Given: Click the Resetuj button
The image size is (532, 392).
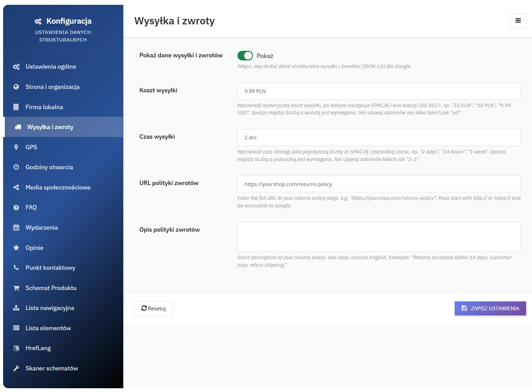Looking at the screenshot, I should pos(154,308).
